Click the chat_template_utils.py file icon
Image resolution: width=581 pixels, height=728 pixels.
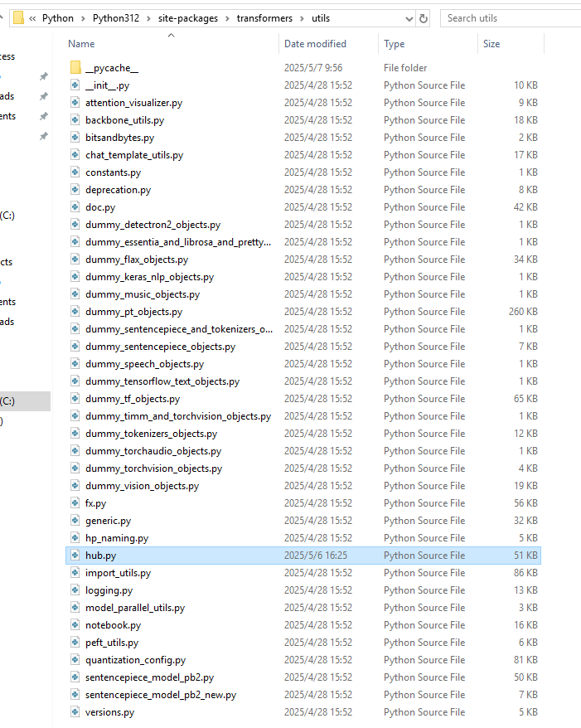point(75,154)
